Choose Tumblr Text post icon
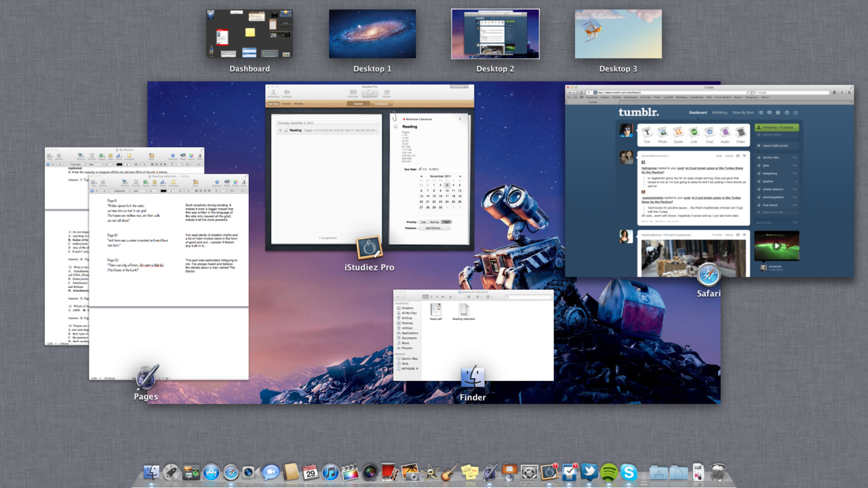Viewport: 868px width, 488px height. coord(647,135)
